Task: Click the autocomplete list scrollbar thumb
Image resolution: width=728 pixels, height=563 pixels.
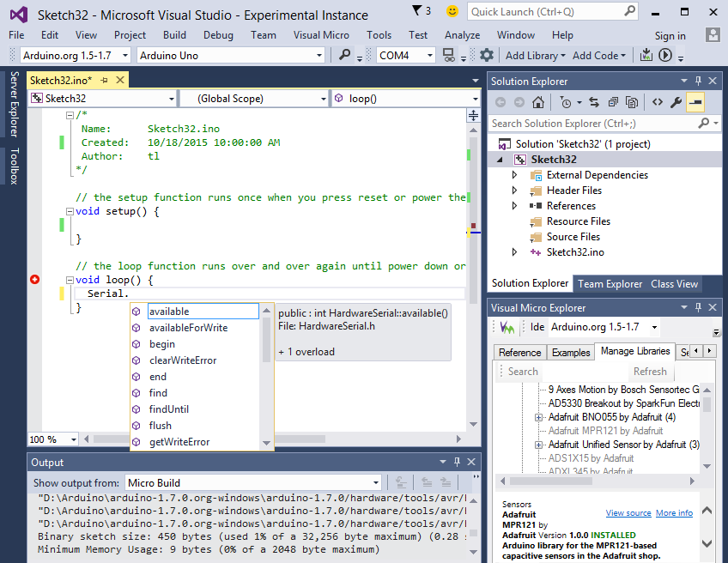Action: [266, 339]
